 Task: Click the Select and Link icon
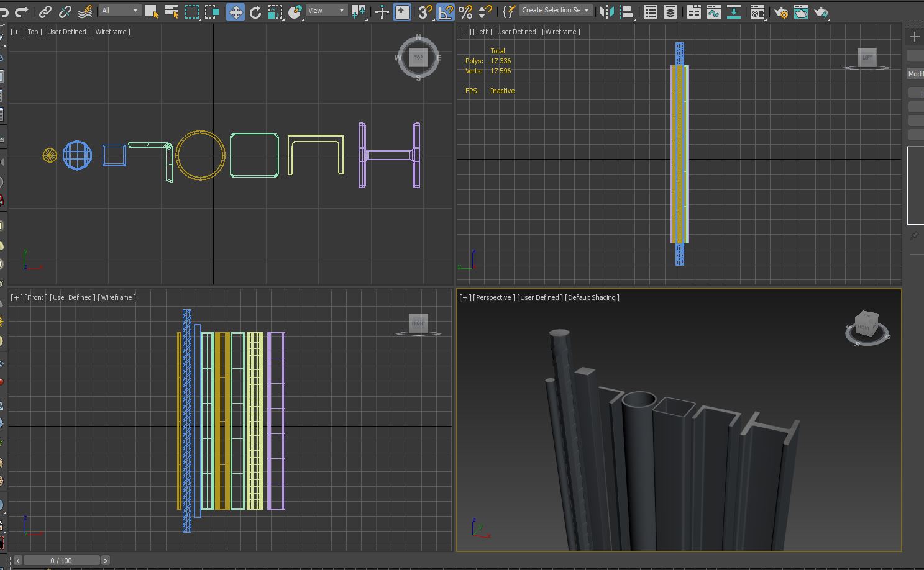pos(45,12)
